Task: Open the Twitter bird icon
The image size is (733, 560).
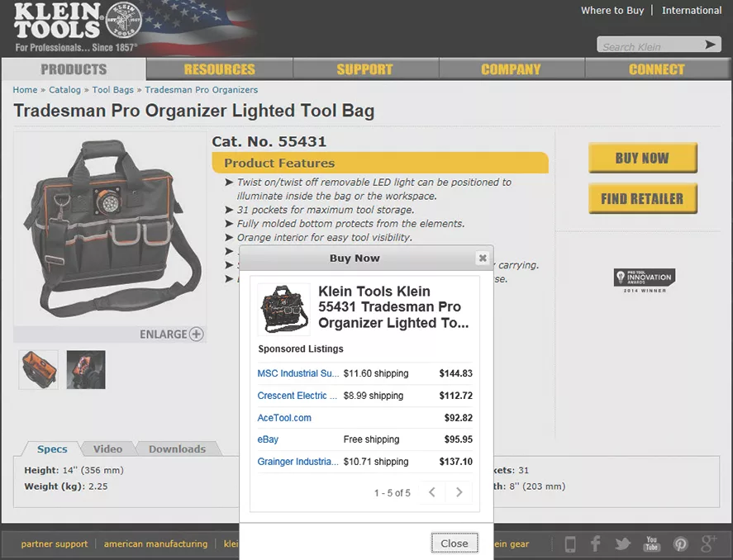Action: pyautogui.click(x=622, y=544)
